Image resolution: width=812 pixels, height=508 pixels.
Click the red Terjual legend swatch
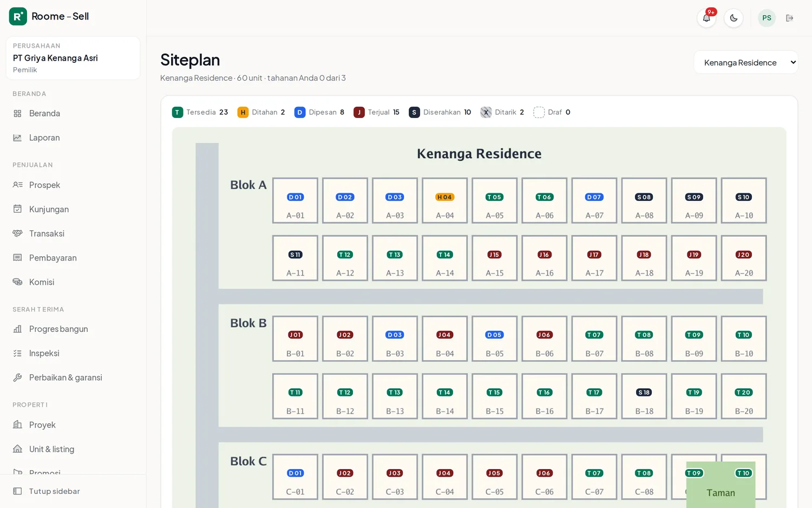click(359, 112)
